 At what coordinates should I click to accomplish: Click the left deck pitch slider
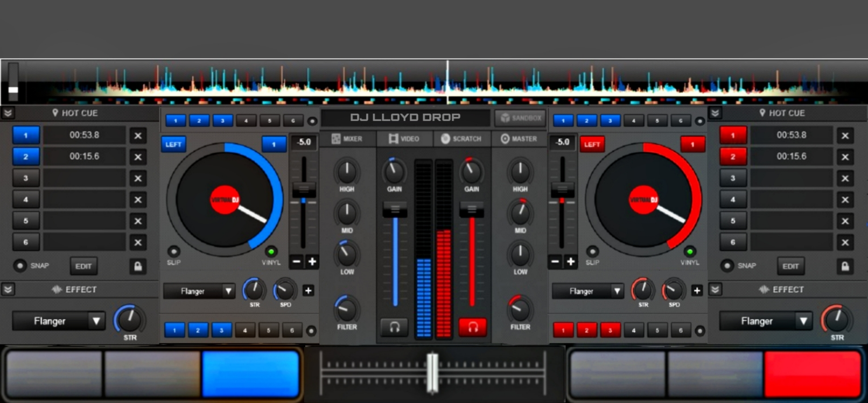[x=304, y=189]
